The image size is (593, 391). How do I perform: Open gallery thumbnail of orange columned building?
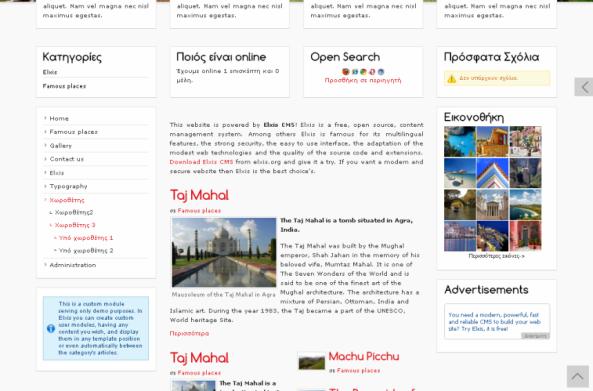(492, 141)
